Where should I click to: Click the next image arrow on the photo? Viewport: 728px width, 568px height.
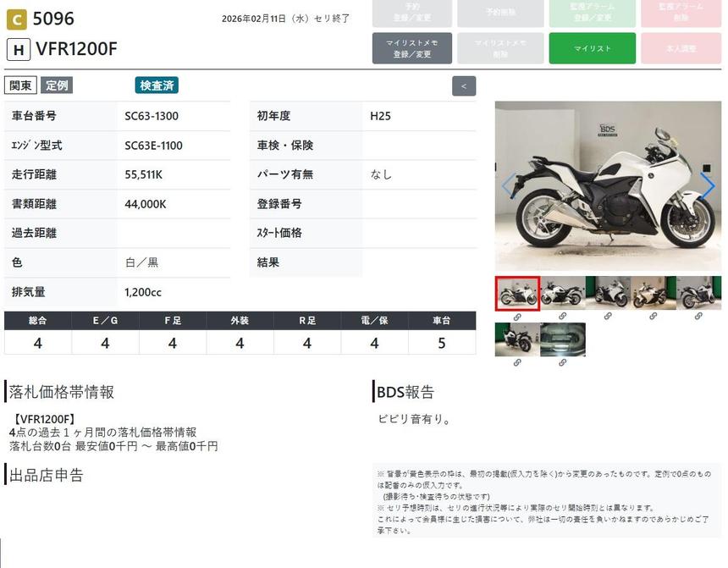tap(707, 186)
